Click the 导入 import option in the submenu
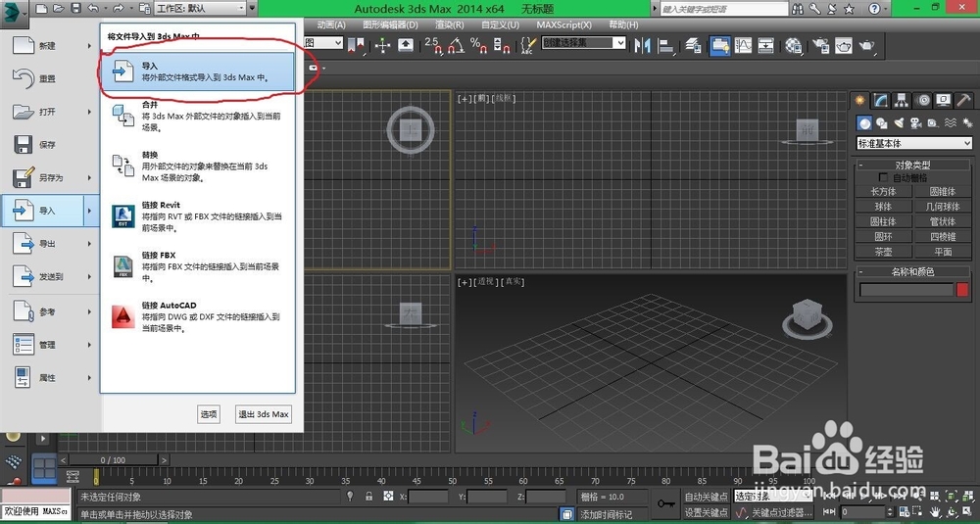Viewport: 980px width, 524px height. [x=198, y=71]
